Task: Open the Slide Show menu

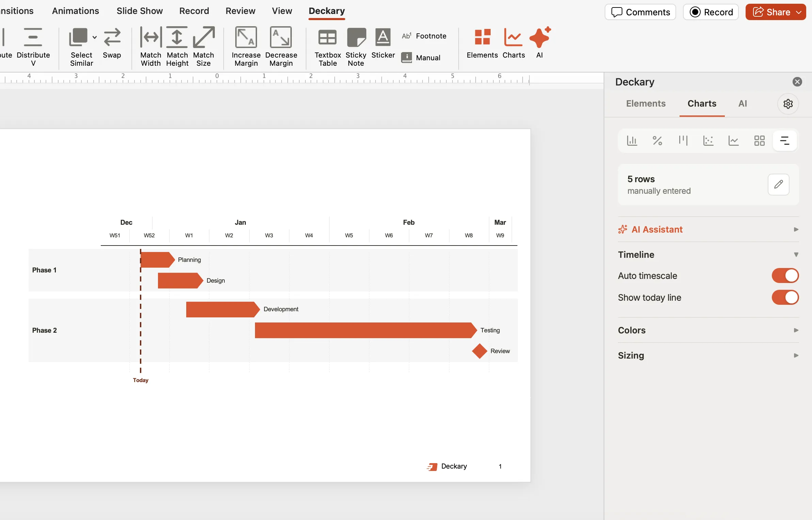Action: 140,11
